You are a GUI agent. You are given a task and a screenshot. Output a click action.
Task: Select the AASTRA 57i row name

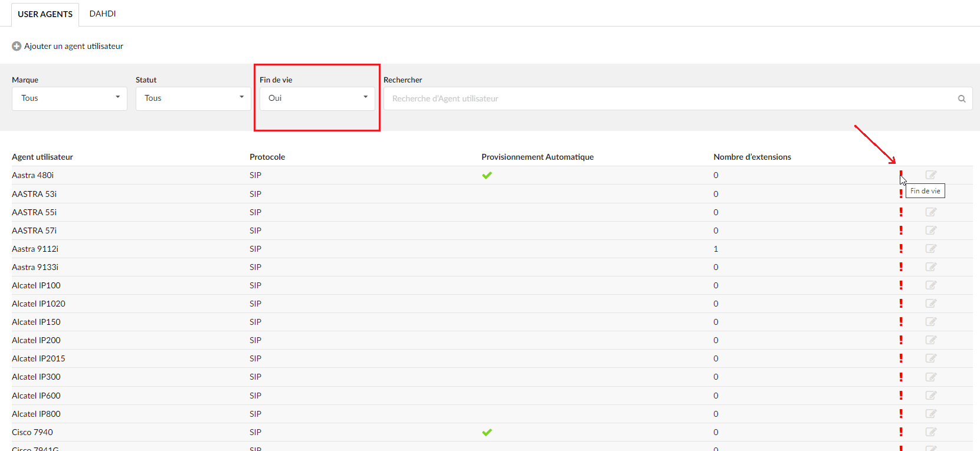point(34,231)
